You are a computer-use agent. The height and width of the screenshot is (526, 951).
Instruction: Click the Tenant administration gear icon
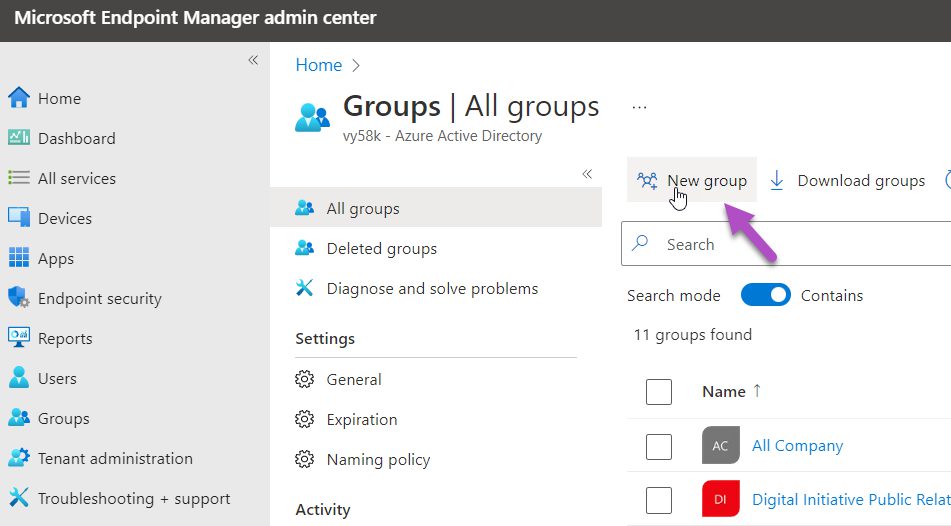(x=19, y=457)
